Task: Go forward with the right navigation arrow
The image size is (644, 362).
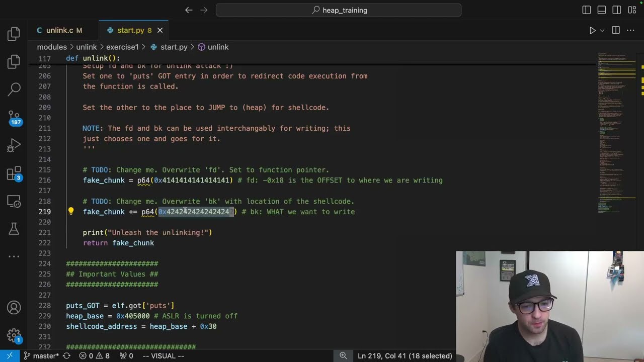Action: click(x=203, y=10)
